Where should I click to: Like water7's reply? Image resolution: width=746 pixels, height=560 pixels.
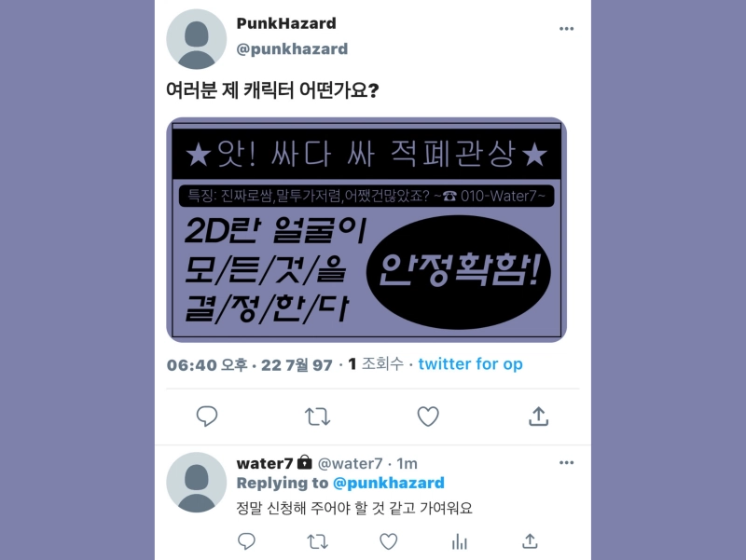pyautogui.click(x=388, y=541)
